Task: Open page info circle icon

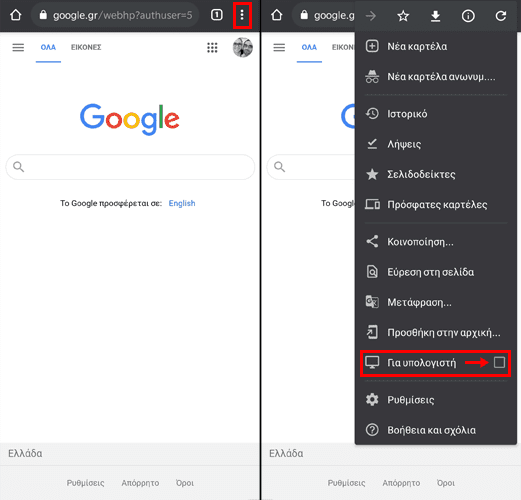Action: click(x=468, y=16)
